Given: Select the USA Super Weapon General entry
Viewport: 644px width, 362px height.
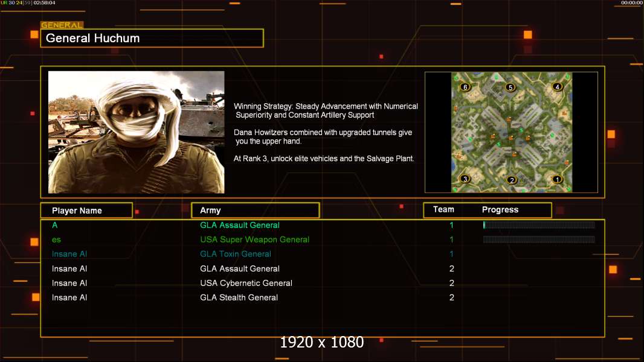Looking at the screenshot, I should click(255, 240).
